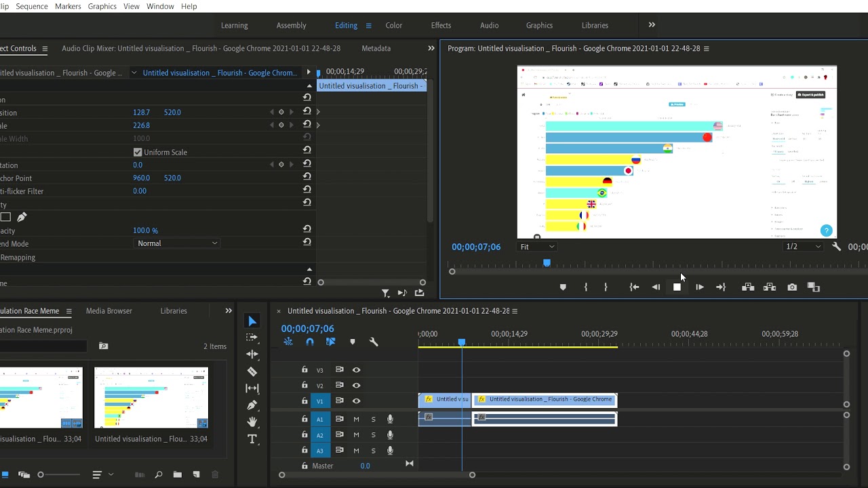868x488 pixels.
Task: Select the Type tool
Action: pos(252,439)
